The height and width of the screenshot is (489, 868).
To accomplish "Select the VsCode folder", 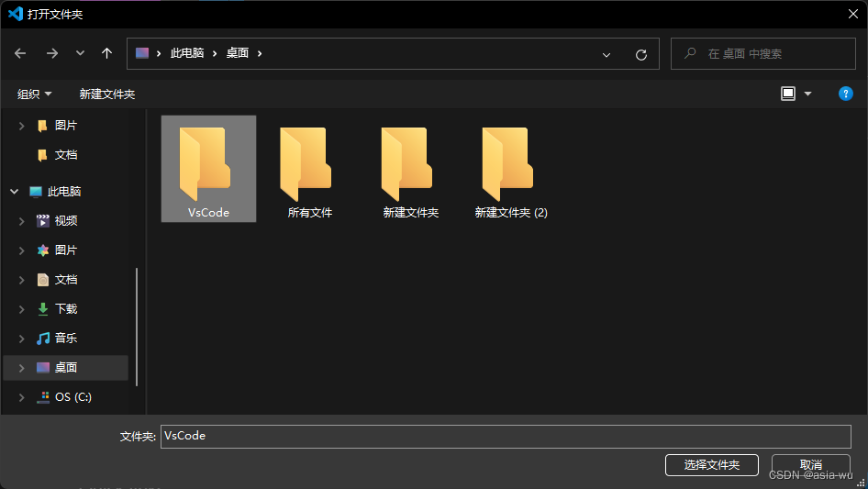I will point(208,170).
